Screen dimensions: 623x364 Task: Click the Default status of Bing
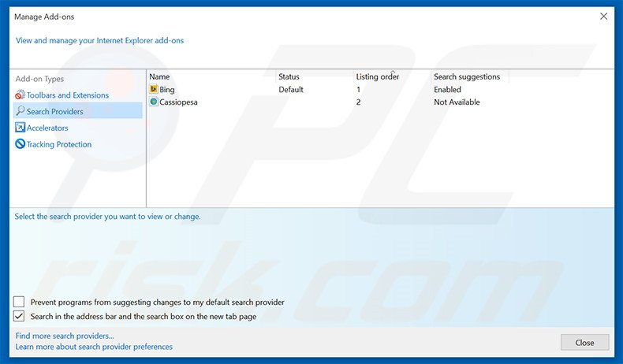(291, 90)
